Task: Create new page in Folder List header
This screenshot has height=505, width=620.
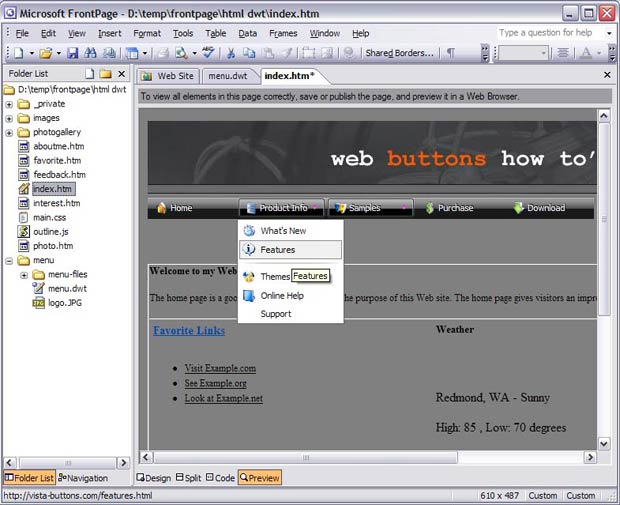Action: point(90,74)
